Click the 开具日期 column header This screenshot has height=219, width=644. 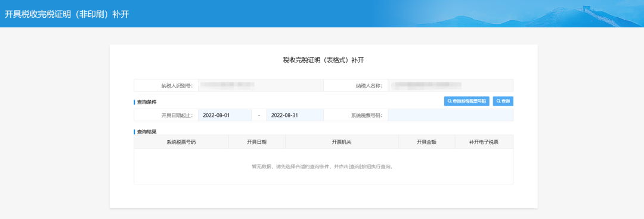256,142
